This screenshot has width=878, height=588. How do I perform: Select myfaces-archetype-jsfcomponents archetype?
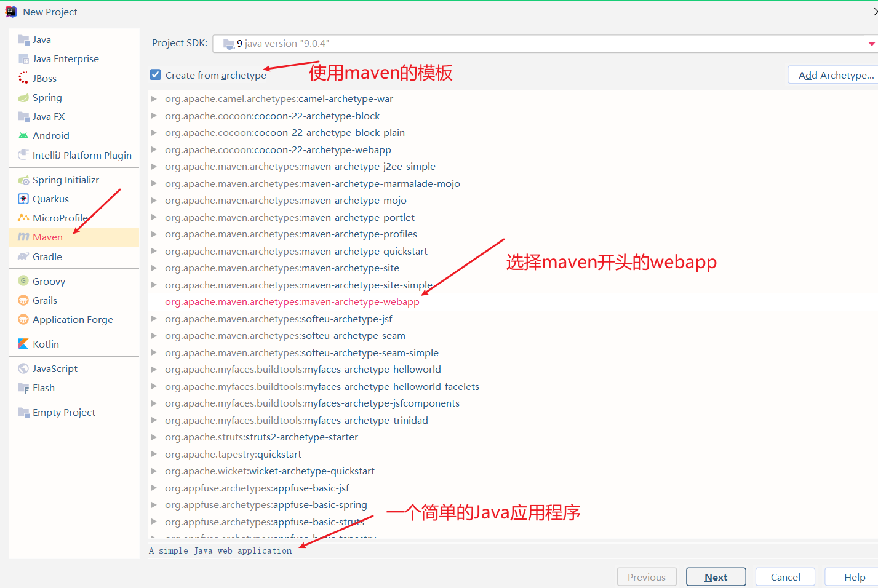(x=312, y=403)
